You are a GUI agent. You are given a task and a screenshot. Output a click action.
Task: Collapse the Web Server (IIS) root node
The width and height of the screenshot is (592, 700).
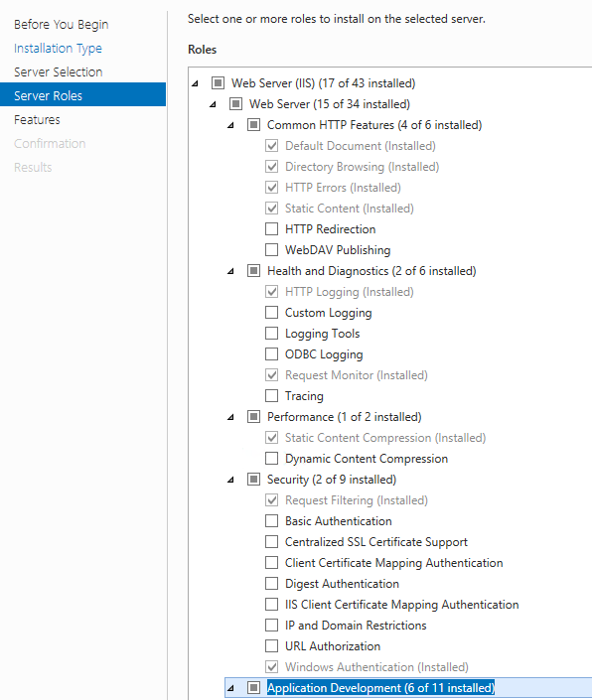pos(195,83)
